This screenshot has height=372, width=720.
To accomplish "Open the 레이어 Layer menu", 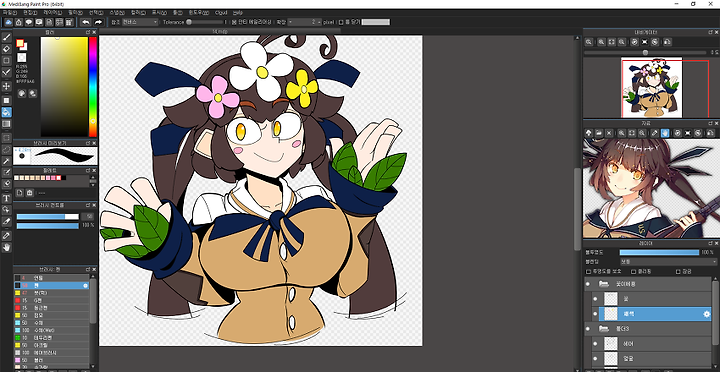I will click(52, 12).
